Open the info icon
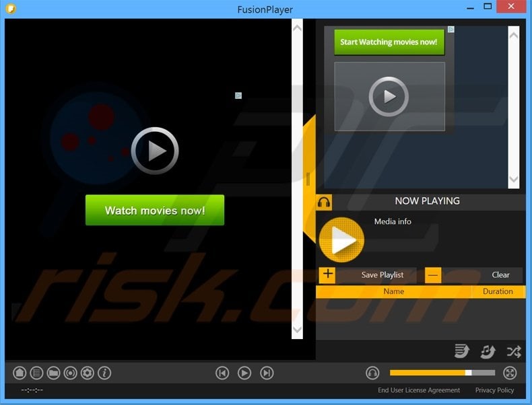532x405 pixels. 104,373
